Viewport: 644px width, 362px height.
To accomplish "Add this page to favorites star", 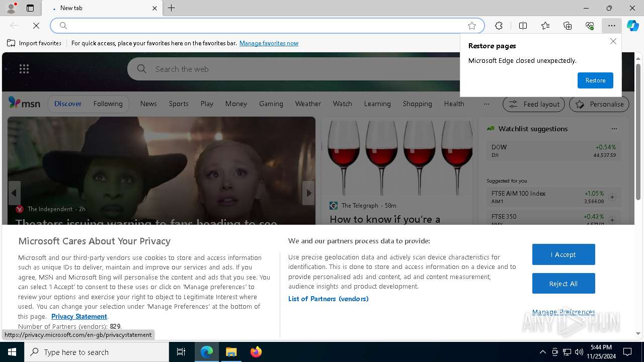I will 472,26.
